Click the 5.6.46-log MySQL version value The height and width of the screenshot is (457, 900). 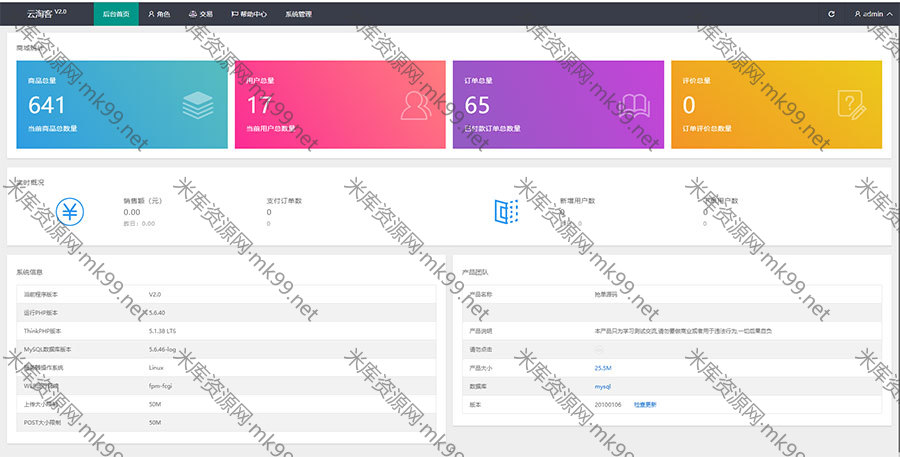click(162, 349)
